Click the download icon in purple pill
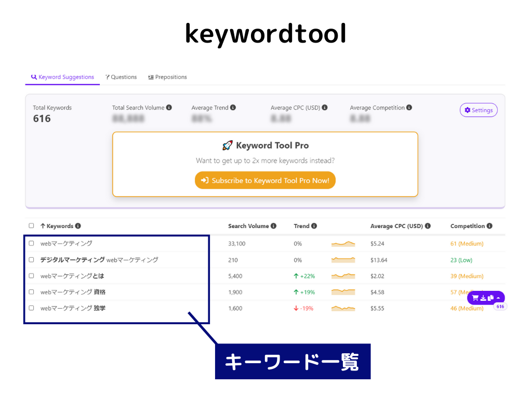 click(x=483, y=298)
